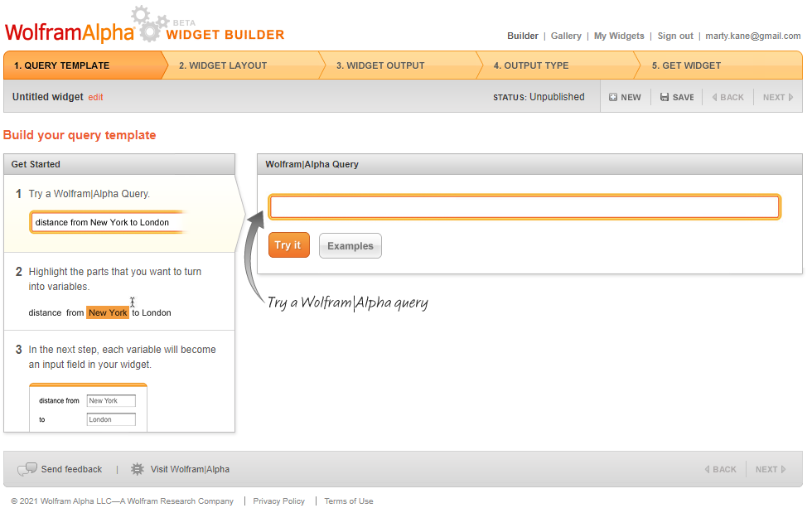Edit the Untitled widget name
812x508 pixels.
(x=95, y=97)
